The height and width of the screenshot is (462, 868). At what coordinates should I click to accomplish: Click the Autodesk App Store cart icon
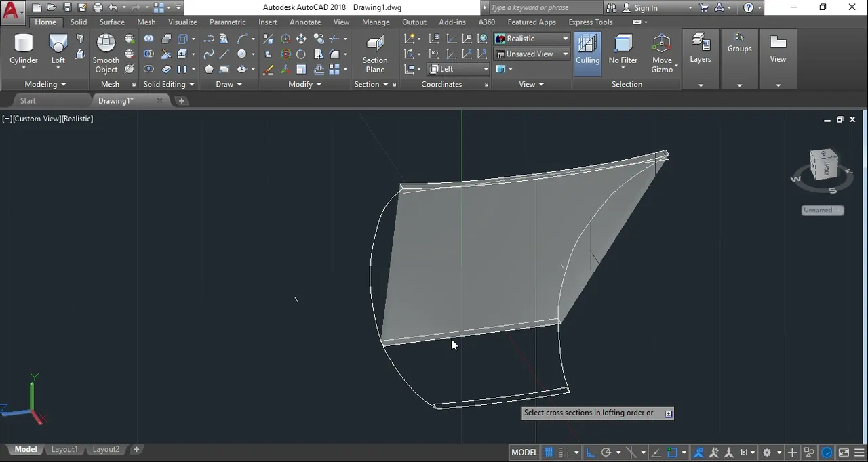pos(704,7)
